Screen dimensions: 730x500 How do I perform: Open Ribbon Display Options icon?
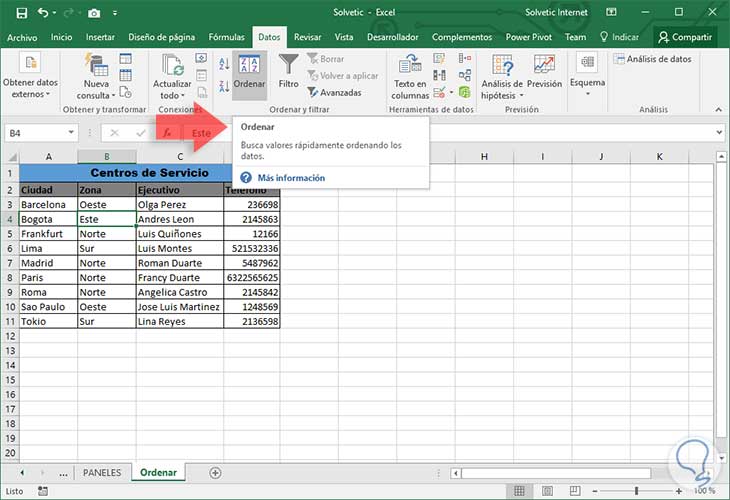611,12
